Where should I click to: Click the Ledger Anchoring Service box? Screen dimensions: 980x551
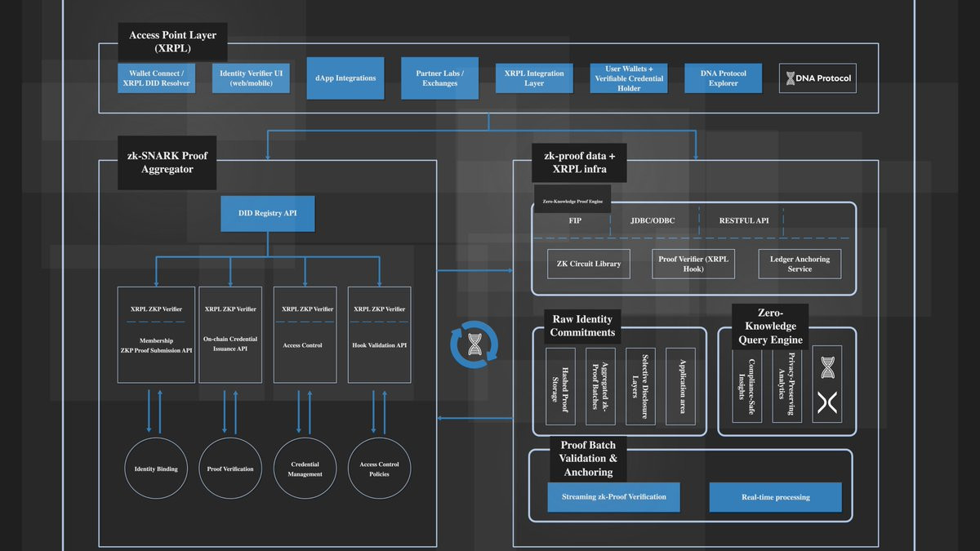pyautogui.click(x=800, y=264)
